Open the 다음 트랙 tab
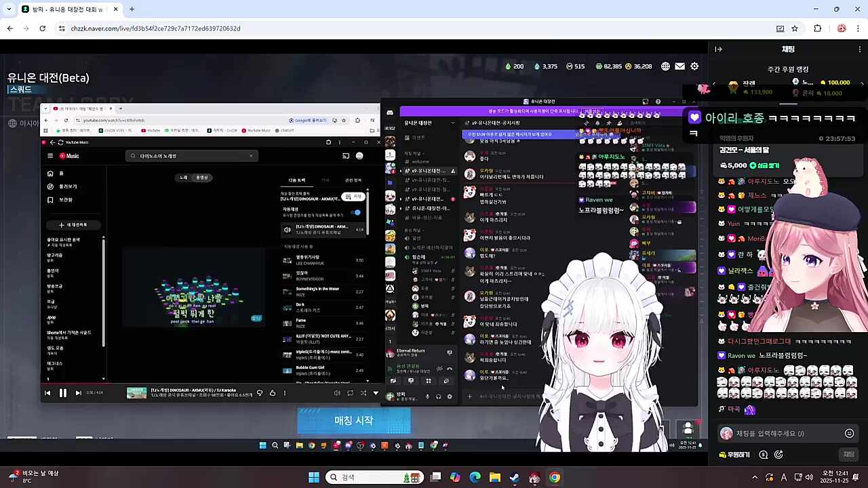 click(x=297, y=180)
